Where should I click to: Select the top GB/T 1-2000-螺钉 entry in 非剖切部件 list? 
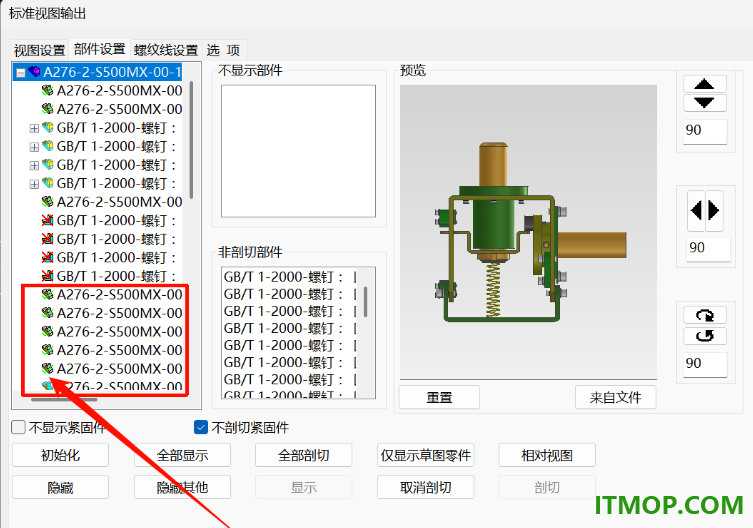290,277
